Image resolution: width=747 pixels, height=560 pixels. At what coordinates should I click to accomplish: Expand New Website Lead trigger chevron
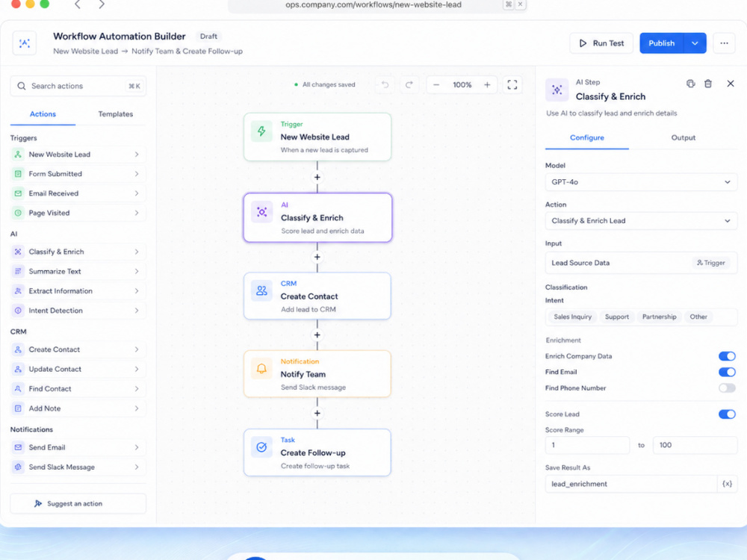point(137,155)
